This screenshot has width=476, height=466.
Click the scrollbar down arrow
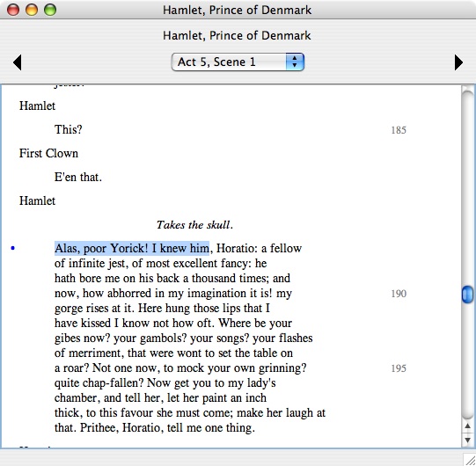click(x=468, y=440)
